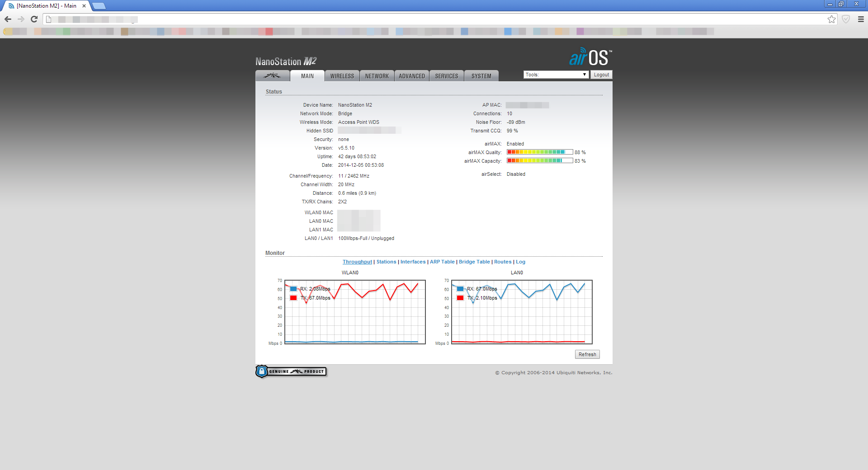Click the Genuine Product badge
The image size is (868, 470).
[x=291, y=371]
